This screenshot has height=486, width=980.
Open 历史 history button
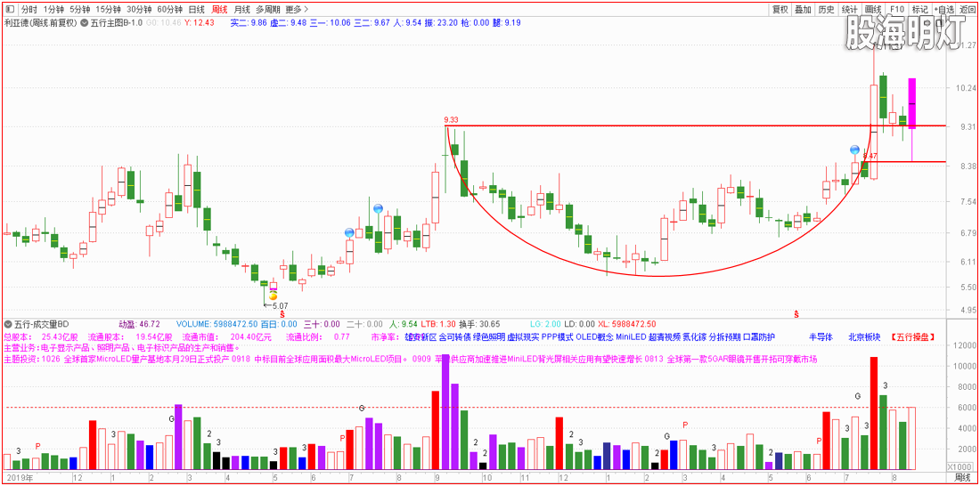[826, 10]
